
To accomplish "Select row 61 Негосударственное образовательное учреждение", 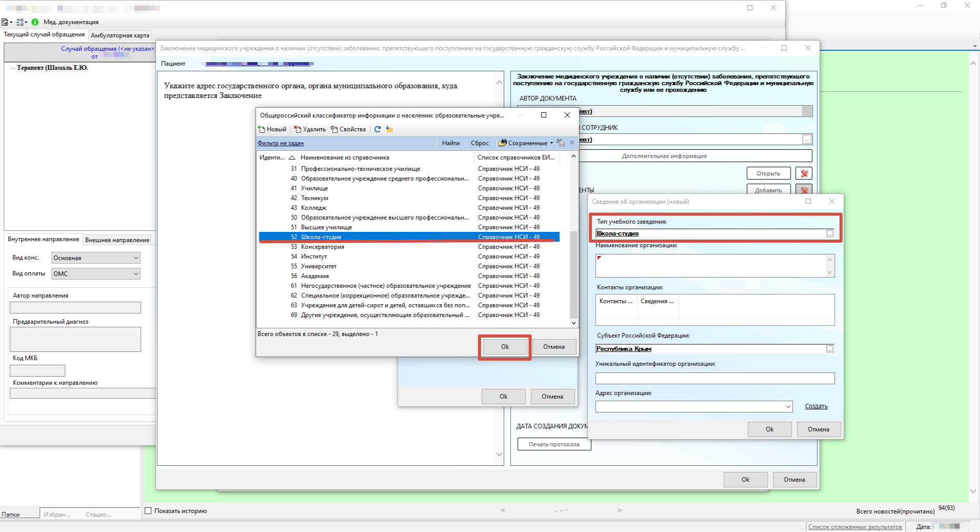I will point(409,286).
